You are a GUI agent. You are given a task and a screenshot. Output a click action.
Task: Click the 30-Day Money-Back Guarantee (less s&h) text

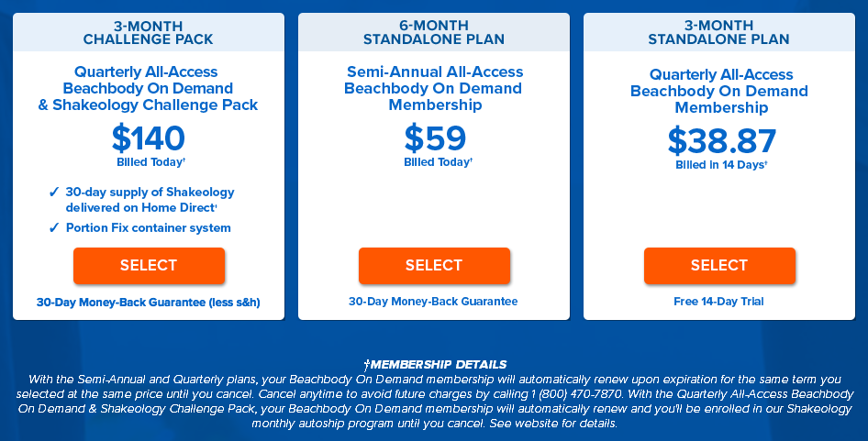coord(149,302)
